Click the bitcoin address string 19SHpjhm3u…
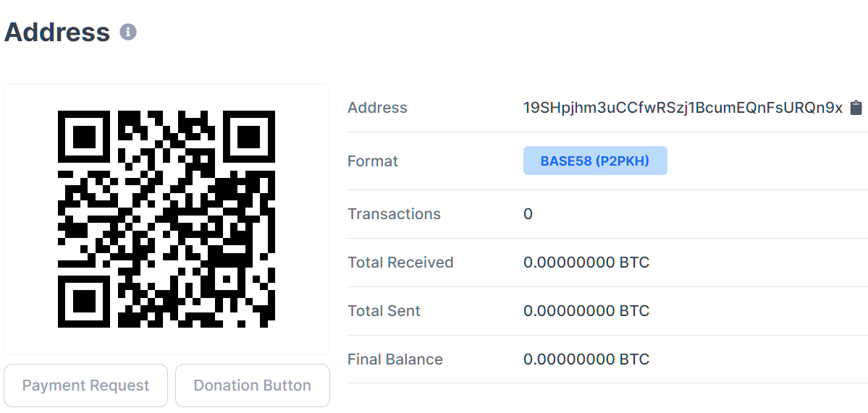Image resolution: width=868 pixels, height=413 pixels. coord(683,108)
